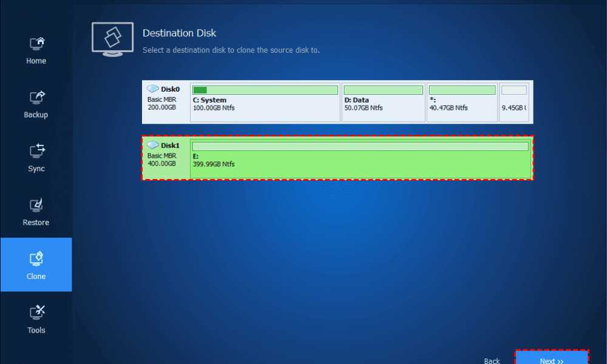
Task: Go Back to previous step
Action: 492,360
